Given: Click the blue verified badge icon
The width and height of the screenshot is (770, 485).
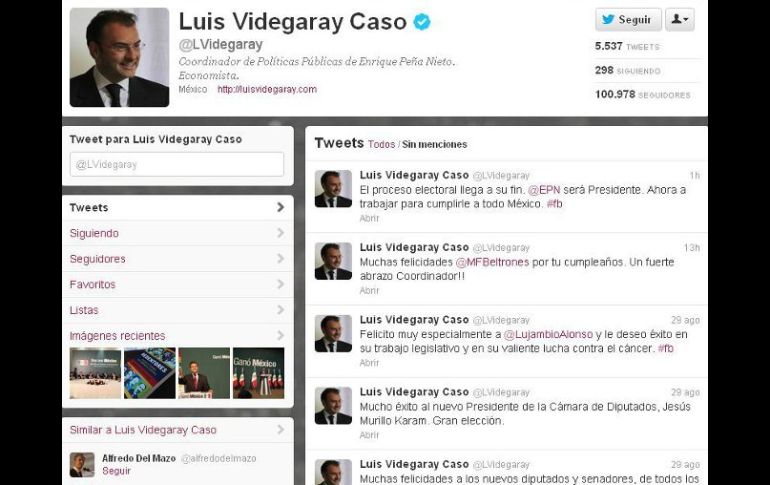Looking at the screenshot, I should [x=422, y=22].
